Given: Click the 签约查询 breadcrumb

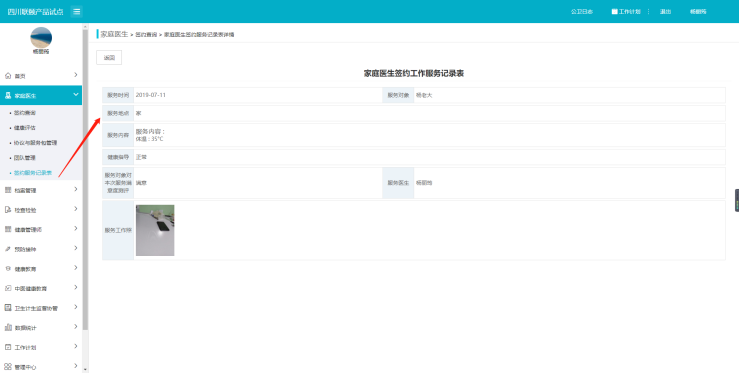Looking at the screenshot, I should click(x=146, y=35).
